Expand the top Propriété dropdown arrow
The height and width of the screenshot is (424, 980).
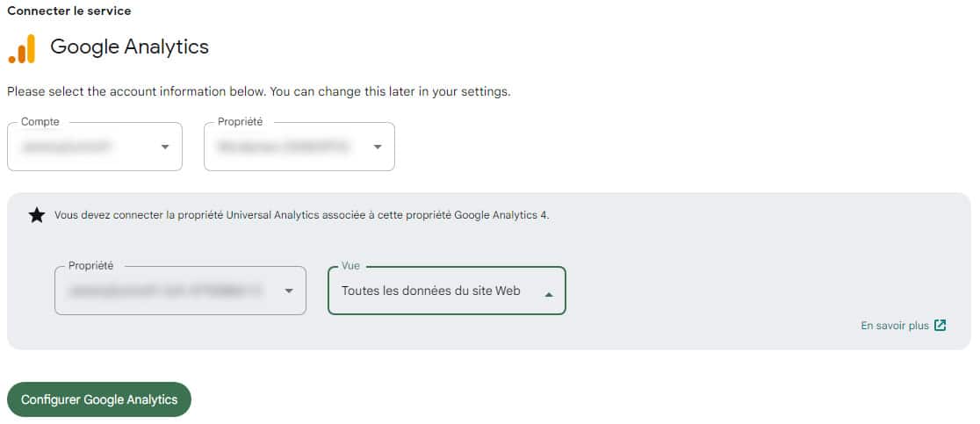pos(378,147)
